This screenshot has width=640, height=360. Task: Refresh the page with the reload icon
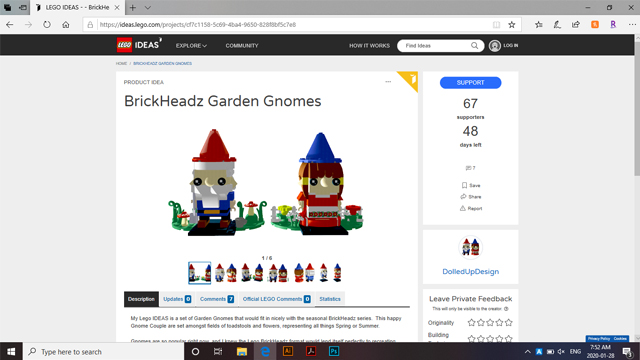pos(47,24)
